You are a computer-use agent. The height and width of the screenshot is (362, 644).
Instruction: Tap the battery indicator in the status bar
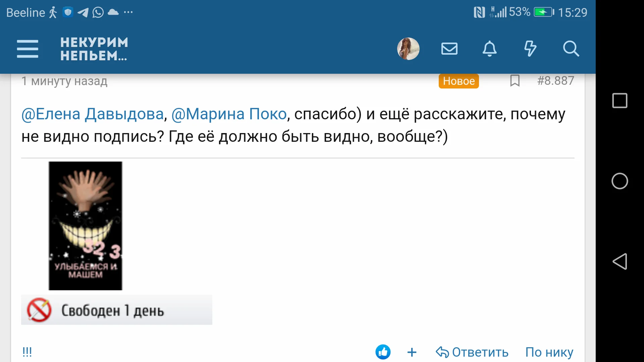tap(543, 12)
